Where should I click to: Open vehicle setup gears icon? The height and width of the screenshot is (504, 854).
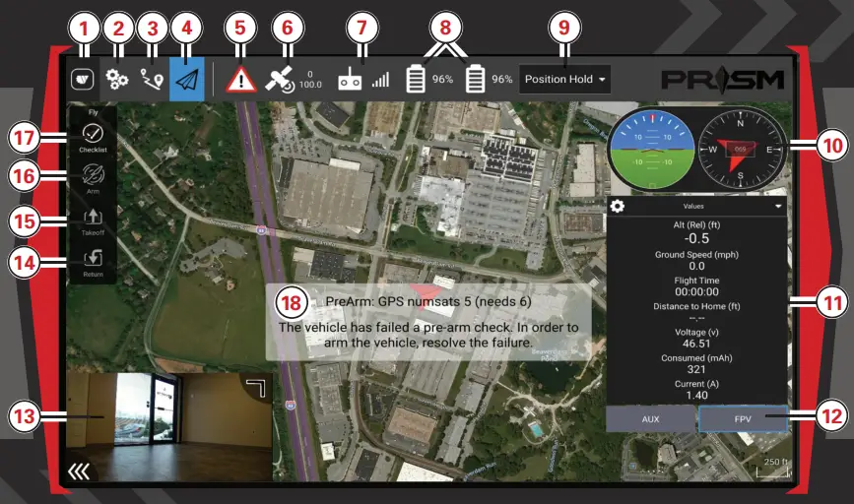(117, 80)
